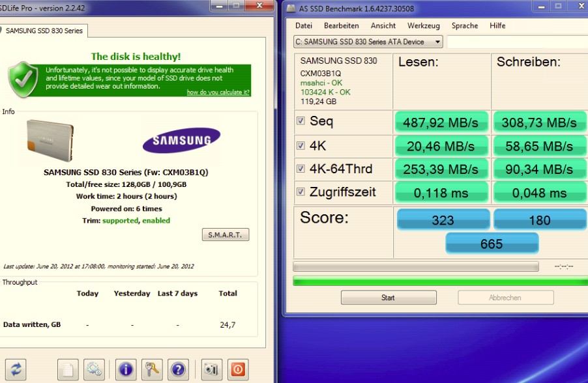Toggle the 4K-64Thrd test checkbox
588x383 pixels.
click(301, 168)
